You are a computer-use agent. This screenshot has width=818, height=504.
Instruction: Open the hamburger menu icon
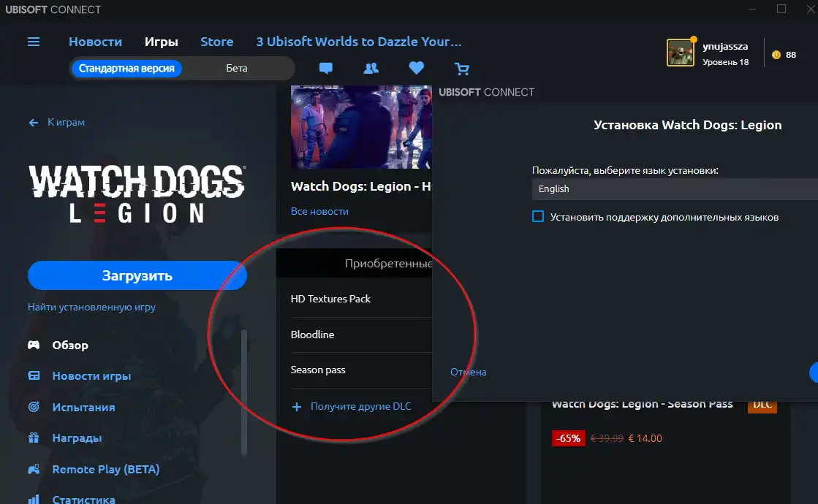[34, 42]
